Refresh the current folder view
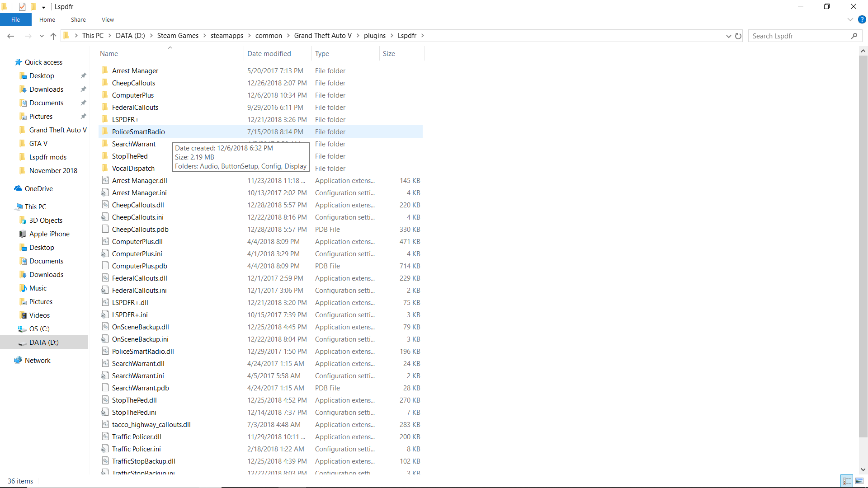 pyautogui.click(x=738, y=36)
